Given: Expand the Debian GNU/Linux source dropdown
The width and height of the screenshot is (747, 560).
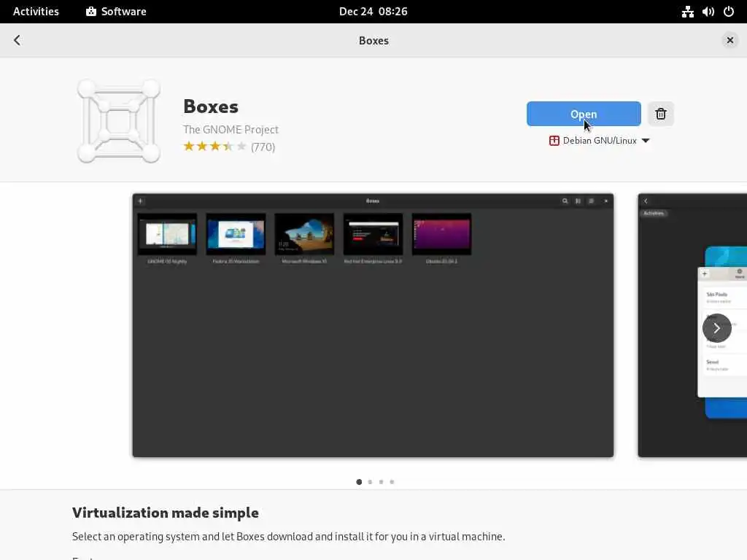Looking at the screenshot, I should tap(600, 141).
